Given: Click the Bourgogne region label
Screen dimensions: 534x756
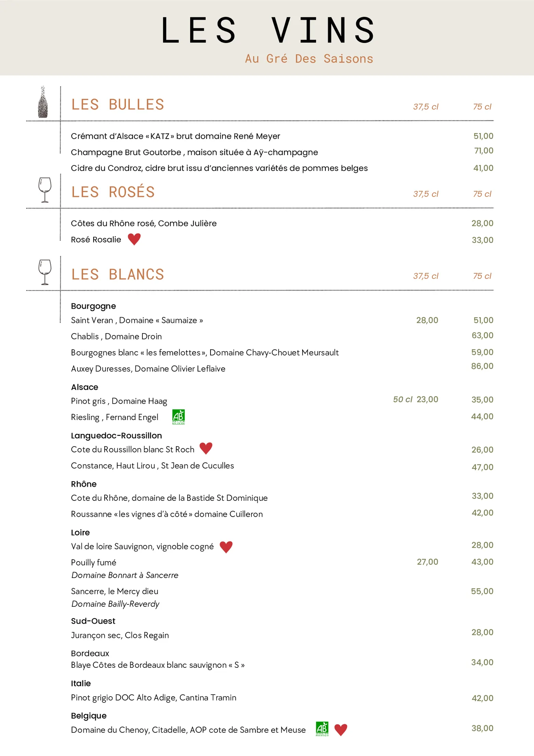Looking at the screenshot, I should (93, 306).
